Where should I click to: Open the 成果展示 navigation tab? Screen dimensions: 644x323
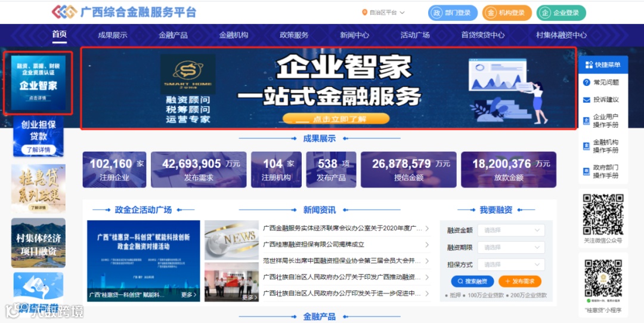pos(113,35)
